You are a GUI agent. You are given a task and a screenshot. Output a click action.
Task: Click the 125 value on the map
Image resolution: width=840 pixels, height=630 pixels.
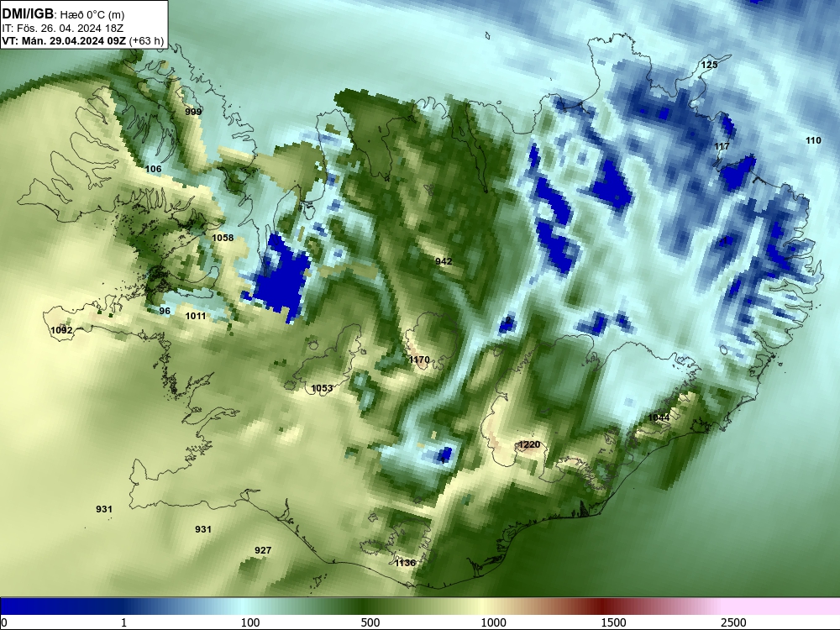[x=709, y=65]
